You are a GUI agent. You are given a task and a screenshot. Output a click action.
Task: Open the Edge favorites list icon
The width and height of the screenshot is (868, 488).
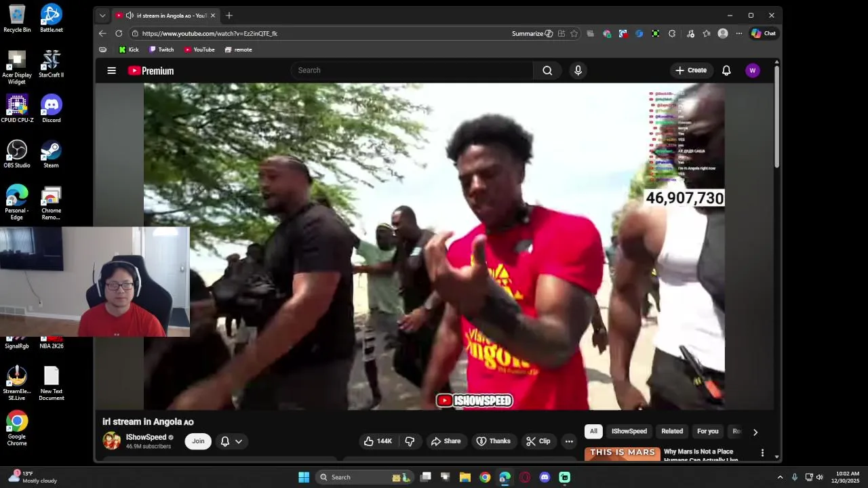click(707, 33)
